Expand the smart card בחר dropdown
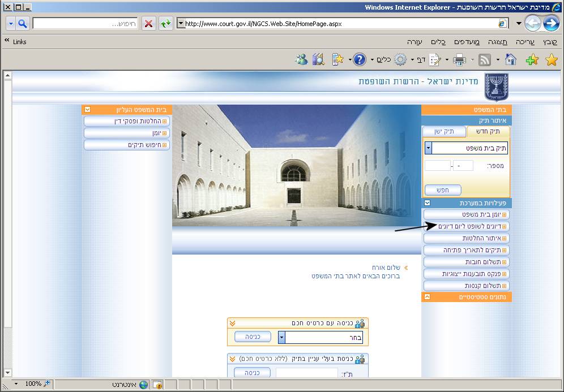564x392 pixels. point(281,338)
